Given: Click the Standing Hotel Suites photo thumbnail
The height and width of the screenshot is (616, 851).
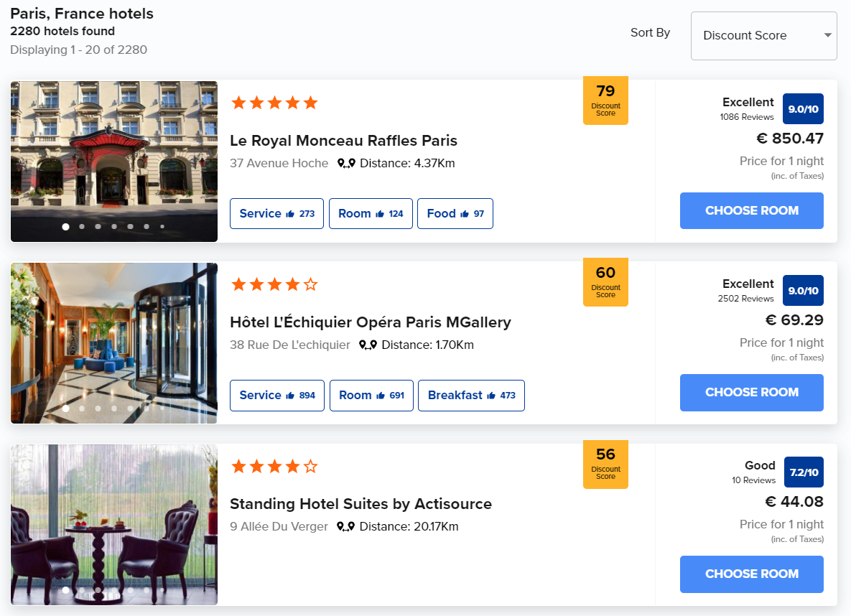Looking at the screenshot, I should [114, 524].
